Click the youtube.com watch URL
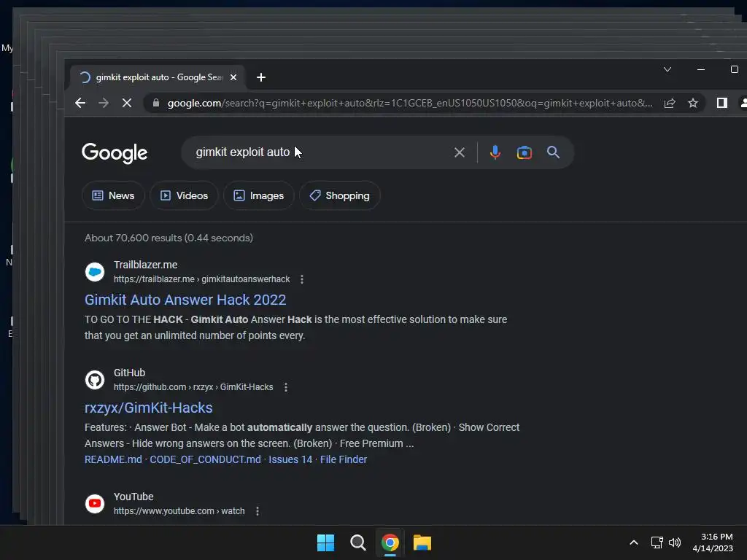Image resolution: width=747 pixels, height=560 pixels. pos(179,511)
